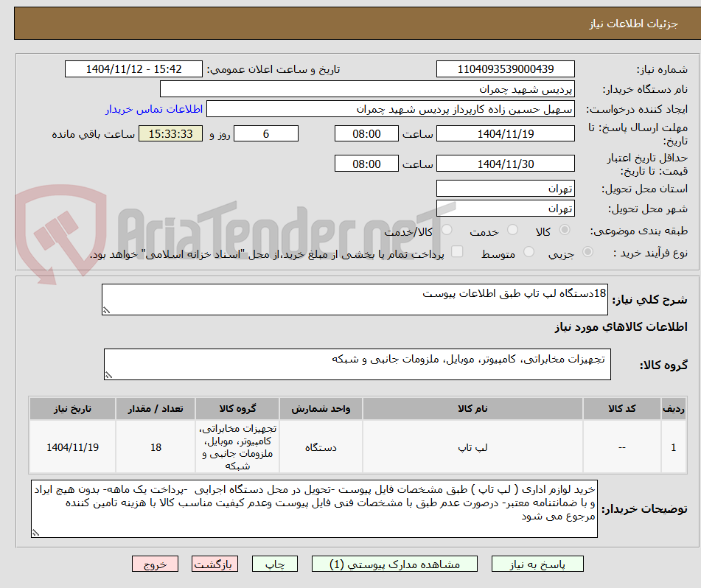
Task: Click the remaining days field showing 6
Action: click(266, 133)
